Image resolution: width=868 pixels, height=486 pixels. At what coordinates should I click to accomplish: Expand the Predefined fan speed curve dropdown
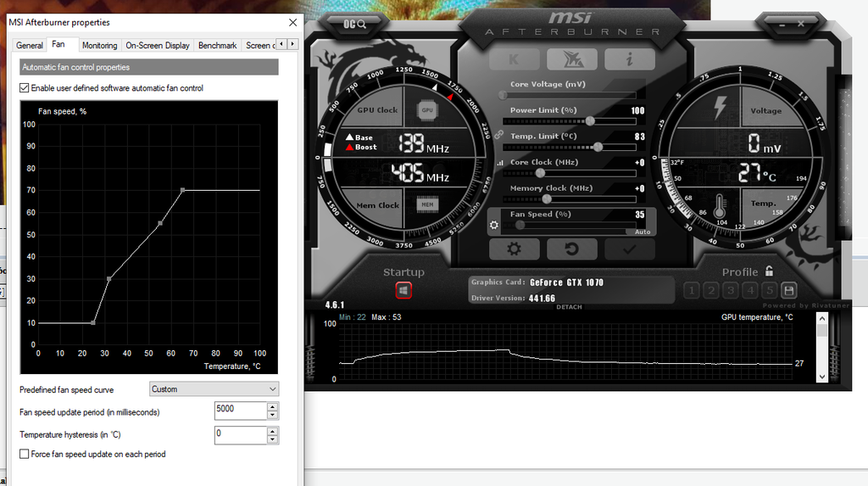[x=214, y=389]
